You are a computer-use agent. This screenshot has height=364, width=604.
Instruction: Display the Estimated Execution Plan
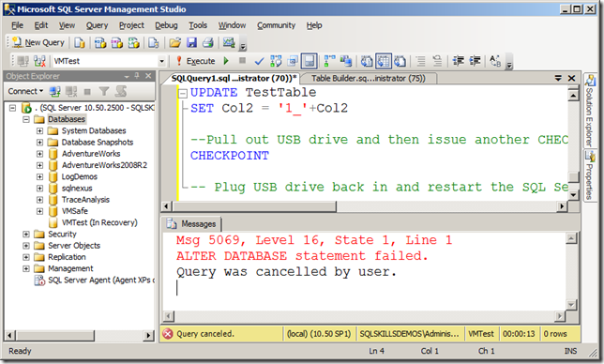point(276,61)
